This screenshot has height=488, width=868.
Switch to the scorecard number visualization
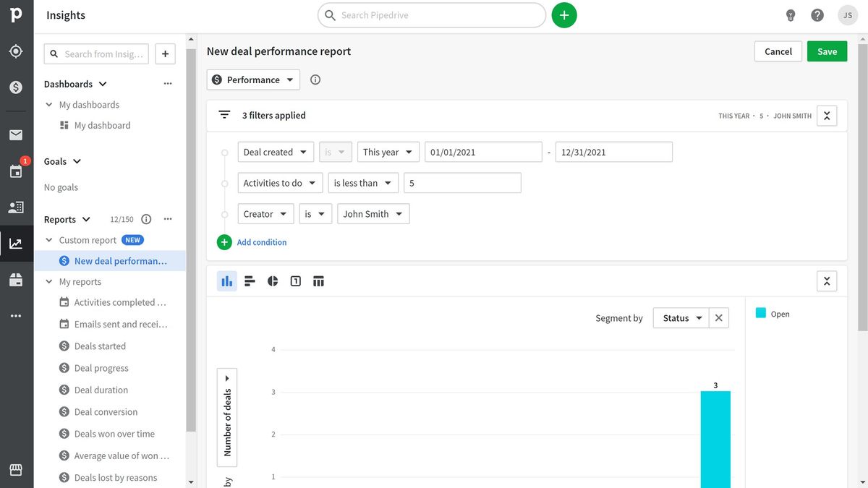point(295,281)
